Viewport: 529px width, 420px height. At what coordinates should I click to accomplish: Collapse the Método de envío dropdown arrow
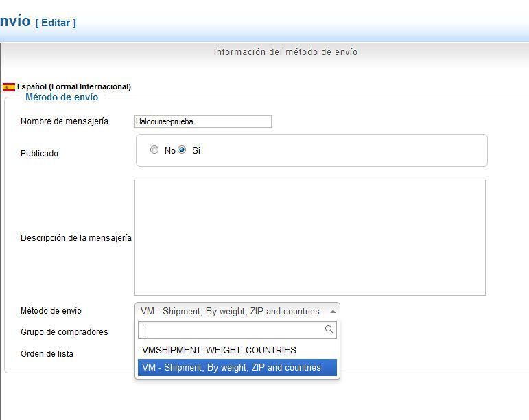click(x=333, y=312)
